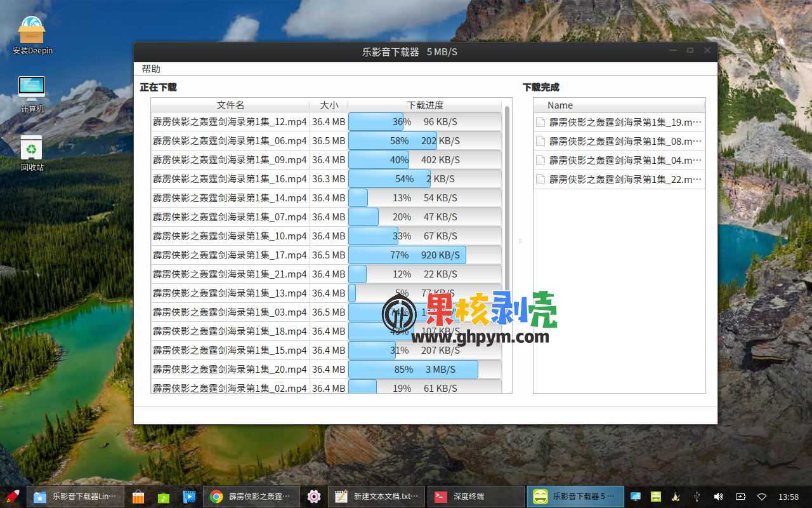
Task: Select file 霹雳侠影之轰霆剑海录第1集_14.mp4
Action: pos(230,198)
